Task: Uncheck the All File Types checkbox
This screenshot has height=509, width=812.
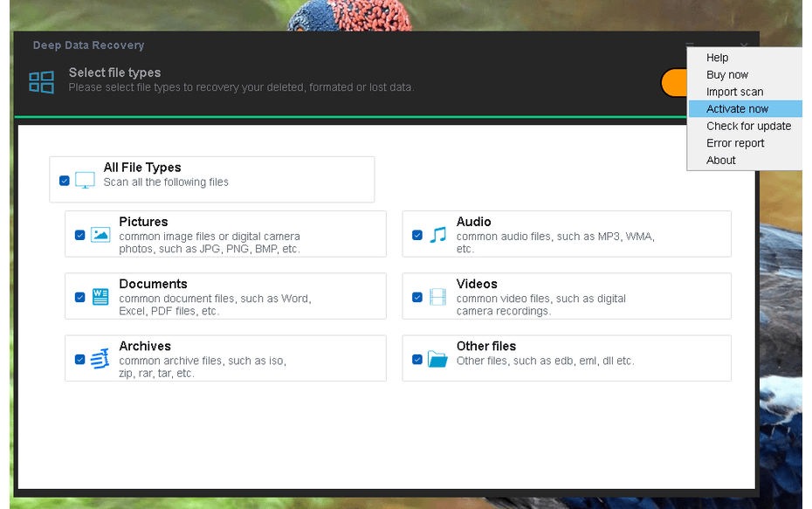Action: tap(64, 180)
